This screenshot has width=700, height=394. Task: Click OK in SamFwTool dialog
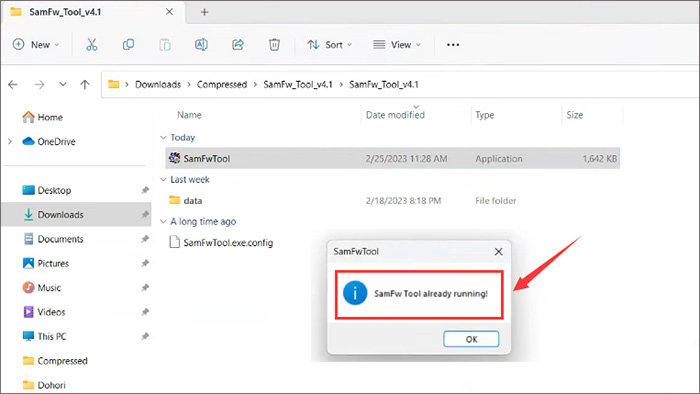[x=471, y=339]
